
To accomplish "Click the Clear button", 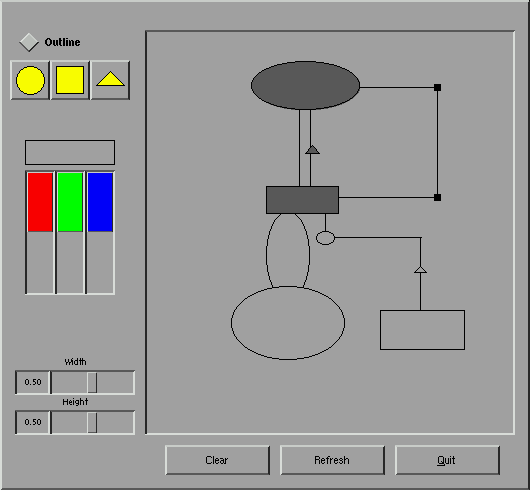I will coord(217,460).
